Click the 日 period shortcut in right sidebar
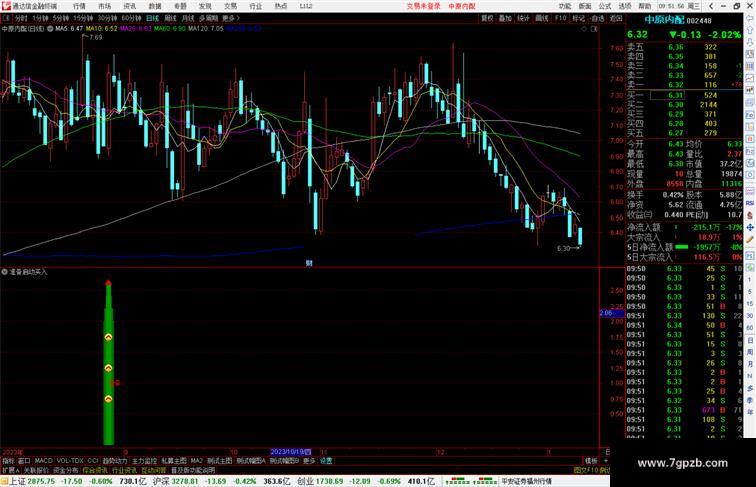Viewport: 756px width, 487px height. click(x=750, y=340)
